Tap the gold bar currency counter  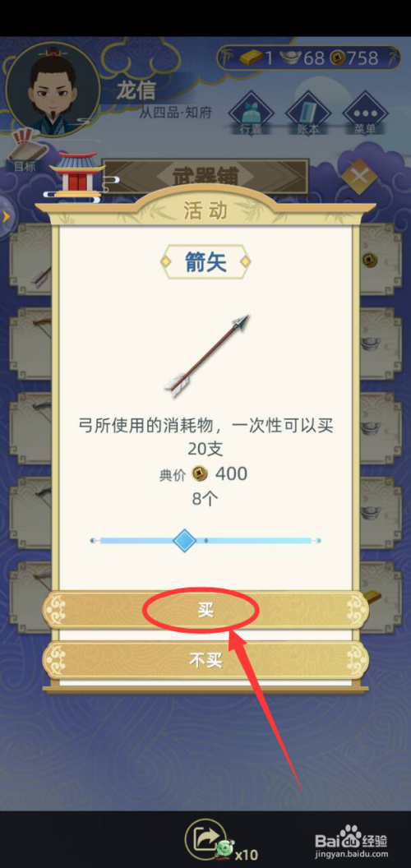(256, 58)
